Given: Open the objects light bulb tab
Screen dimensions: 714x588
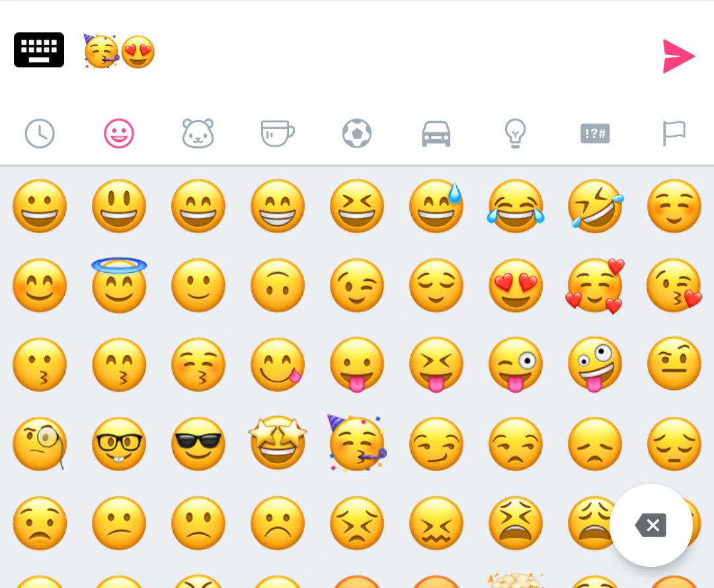Looking at the screenshot, I should [516, 134].
